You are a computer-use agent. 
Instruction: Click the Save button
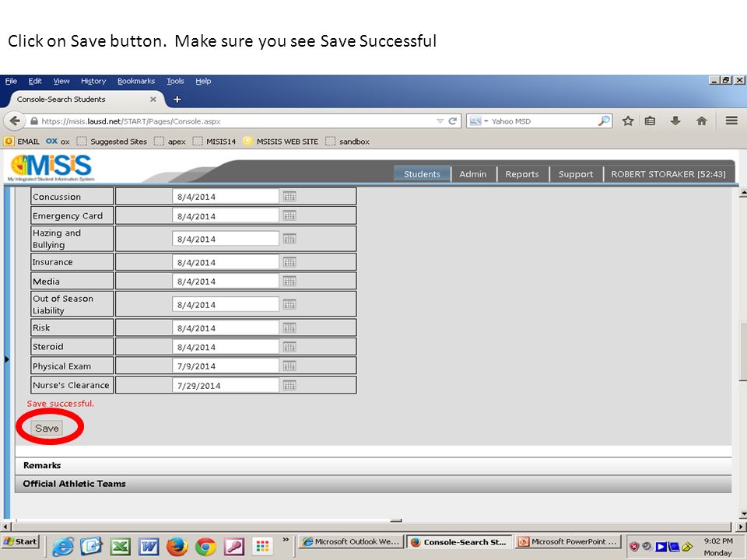47,428
